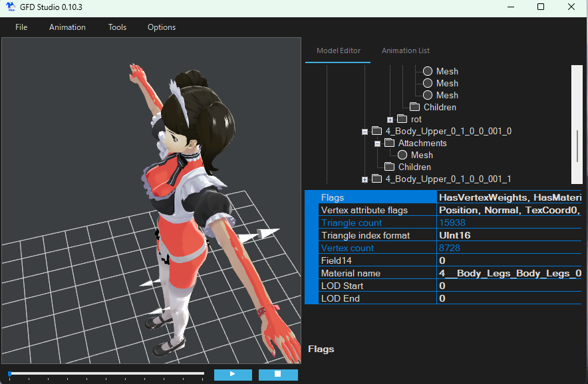588x384 pixels.
Task: Collapse the 4_Body_Upper_0_1_0_0_001_0 node
Action: click(365, 132)
